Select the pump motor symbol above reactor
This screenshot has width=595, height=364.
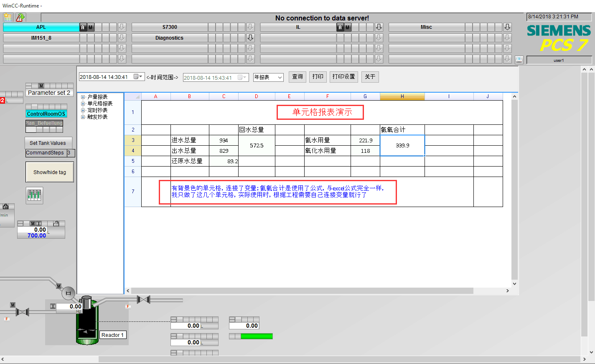pos(68,293)
